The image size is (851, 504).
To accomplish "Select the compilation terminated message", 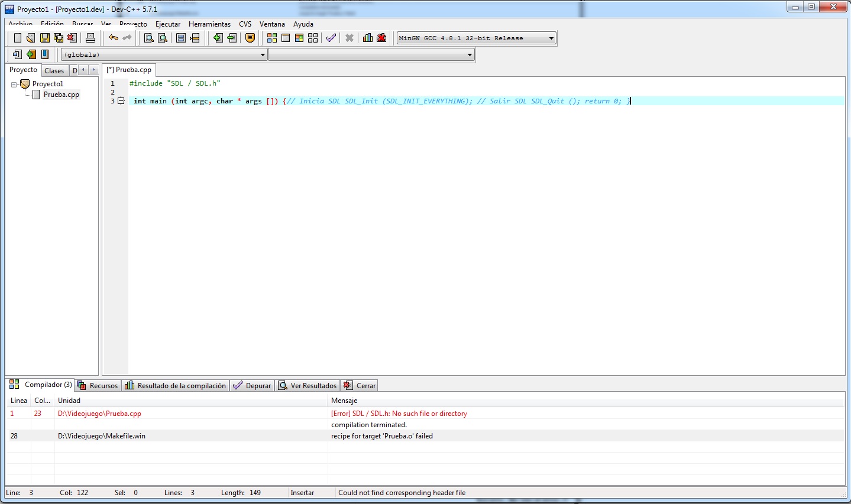I will click(x=369, y=425).
